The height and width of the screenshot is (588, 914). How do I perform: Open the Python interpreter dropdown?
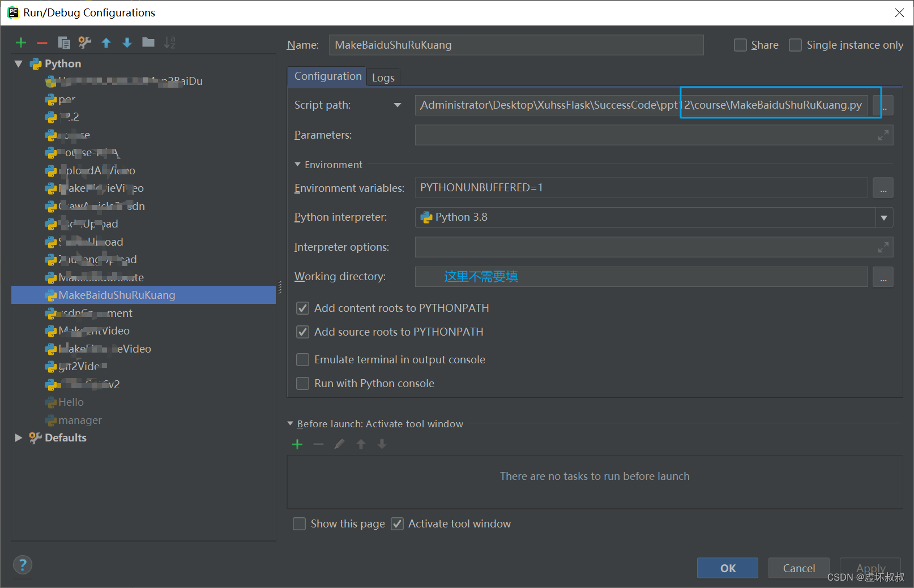pyautogui.click(x=884, y=217)
